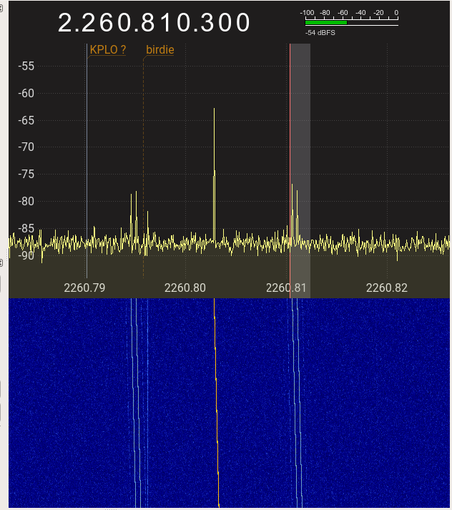Viewport: 452px width, 510px height.
Task: Click the 2260.80 frequency axis label
Action: click(185, 288)
